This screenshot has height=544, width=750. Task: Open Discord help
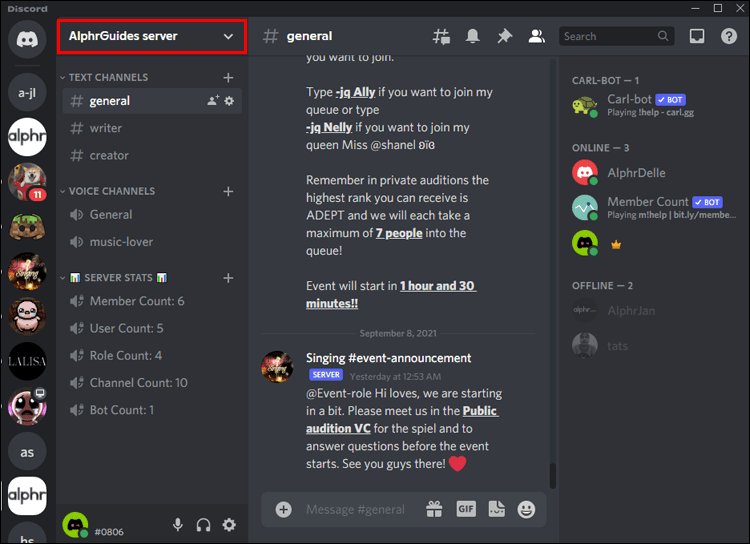[x=728, y=36]
